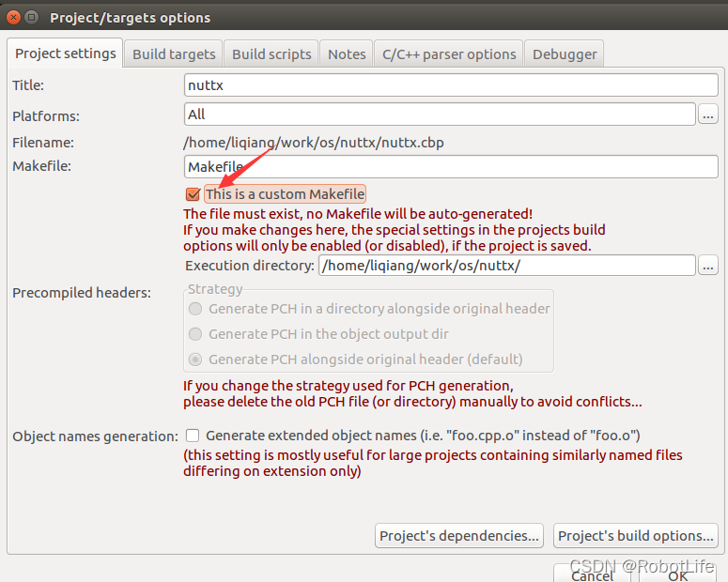Go to the Debugger tab
The width and height of the screenshot is (728, 582).
pyautogui.click(x=565, y=54)
